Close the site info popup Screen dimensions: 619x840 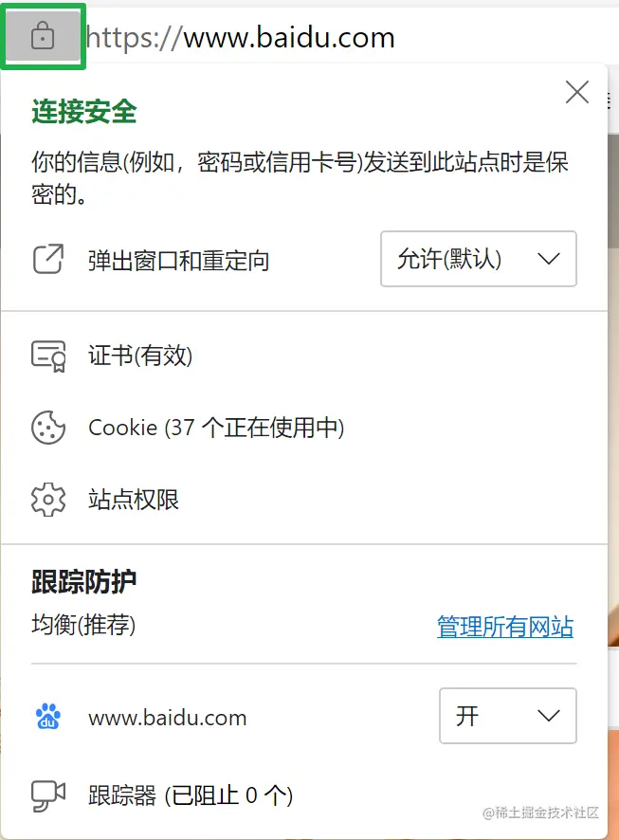point(576,92)
